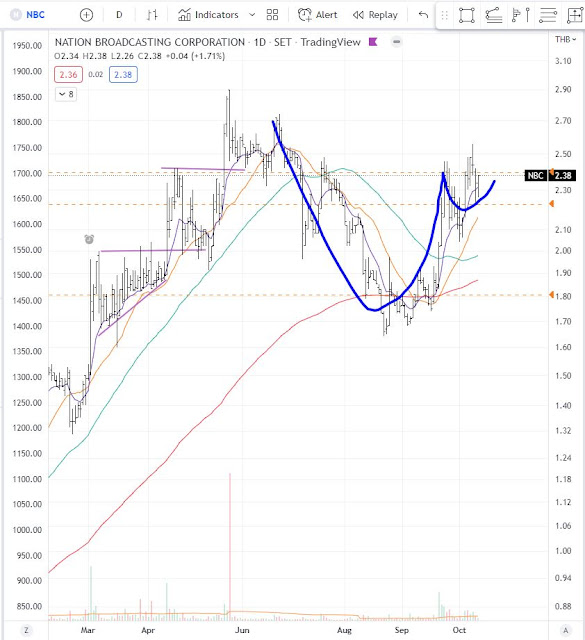Select the upper orange dashed line marker
This screenshot has width=585, height=640.
point(551,172)
